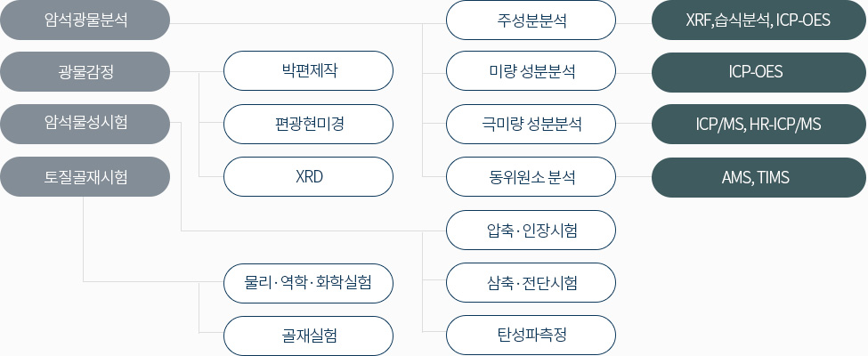Click the 주성분분석 outlined box

531,20
